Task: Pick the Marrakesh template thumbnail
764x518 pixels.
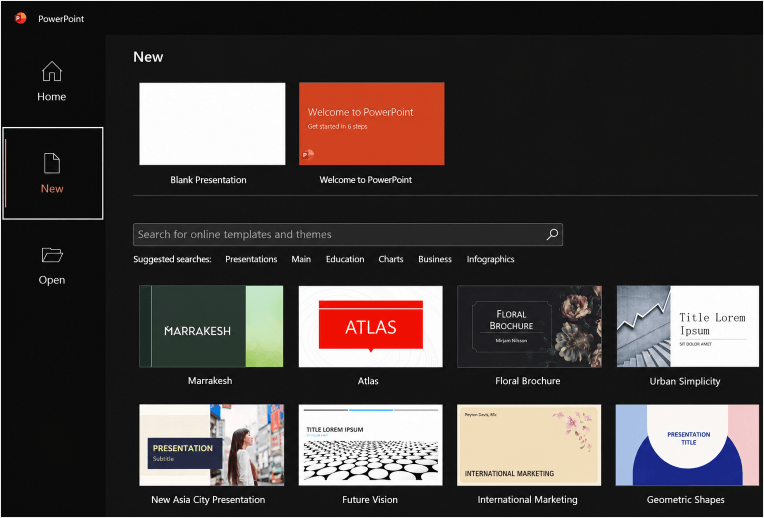Action: click(211, 326)
